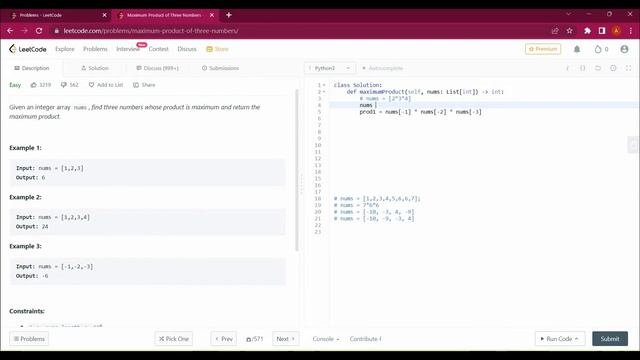Click the Premium button

click(543, 49)
